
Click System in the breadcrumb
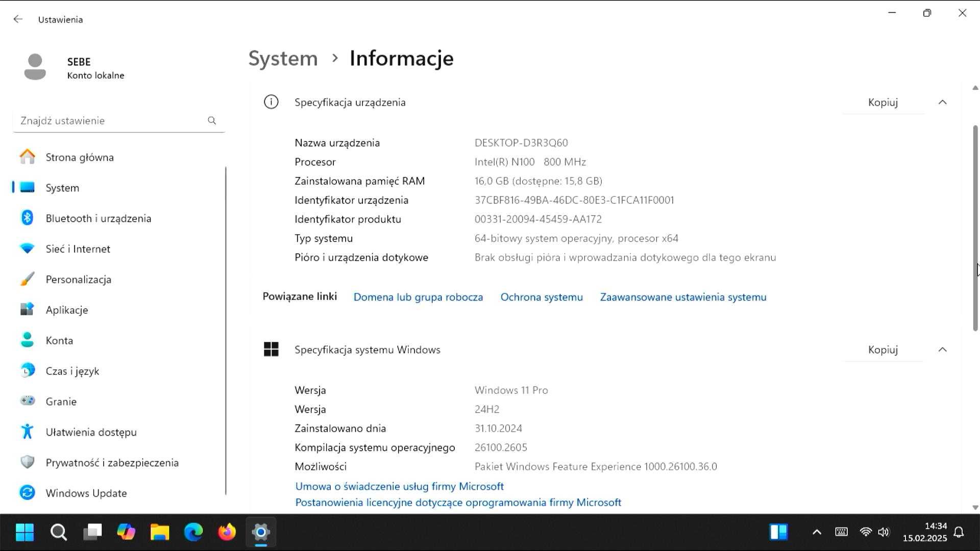283,58
